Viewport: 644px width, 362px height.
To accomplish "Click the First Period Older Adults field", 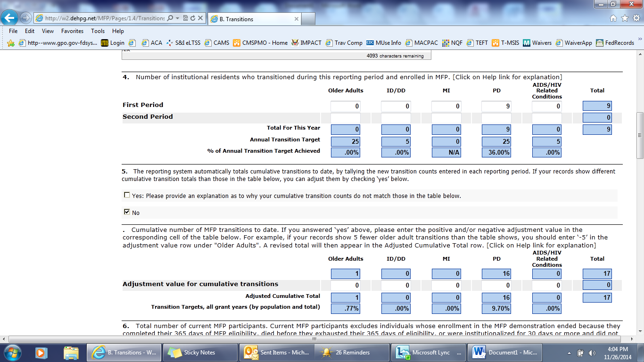I will (x=346, y=106).
